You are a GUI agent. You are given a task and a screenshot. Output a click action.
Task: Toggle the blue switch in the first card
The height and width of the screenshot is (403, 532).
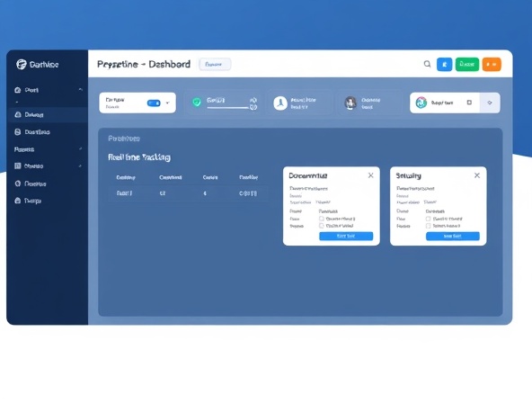pyautogui.click(x=154, y=103)
